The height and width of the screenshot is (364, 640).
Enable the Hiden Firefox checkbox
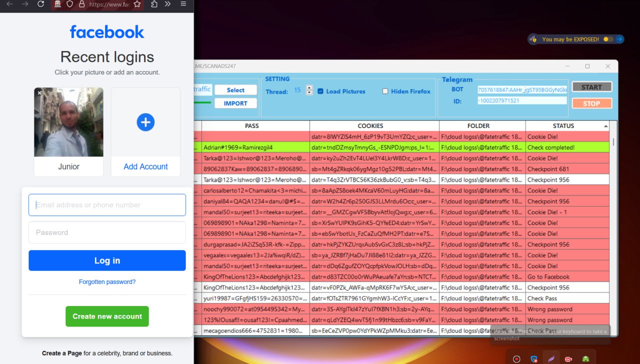point(385,91)
